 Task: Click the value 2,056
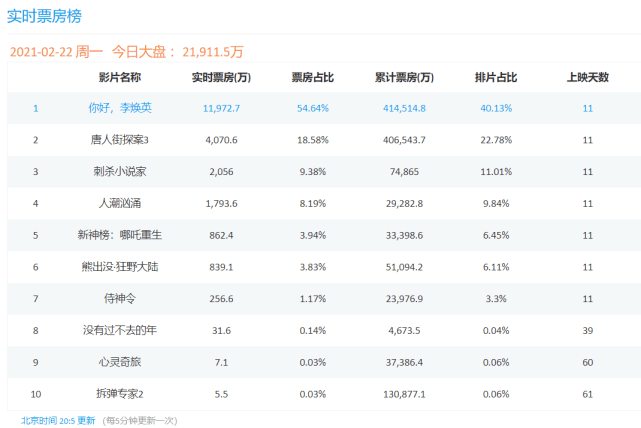pyautogui.click(x=221, y=172)
